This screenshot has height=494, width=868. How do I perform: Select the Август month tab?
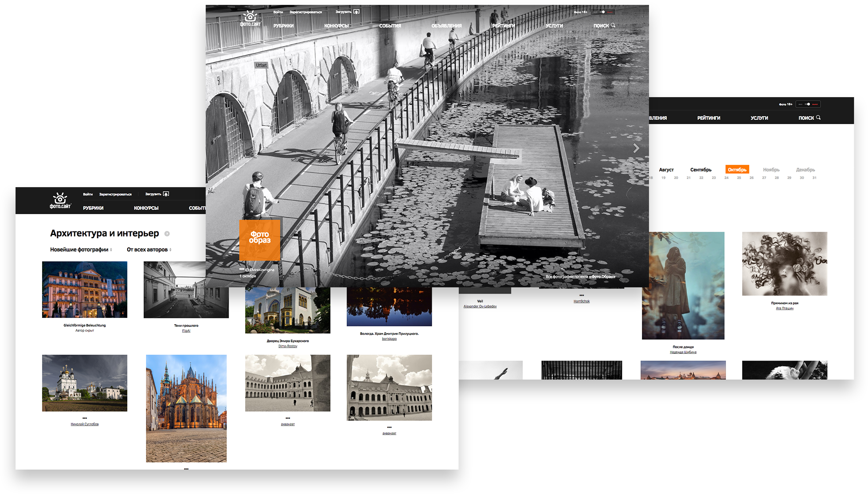666,170
